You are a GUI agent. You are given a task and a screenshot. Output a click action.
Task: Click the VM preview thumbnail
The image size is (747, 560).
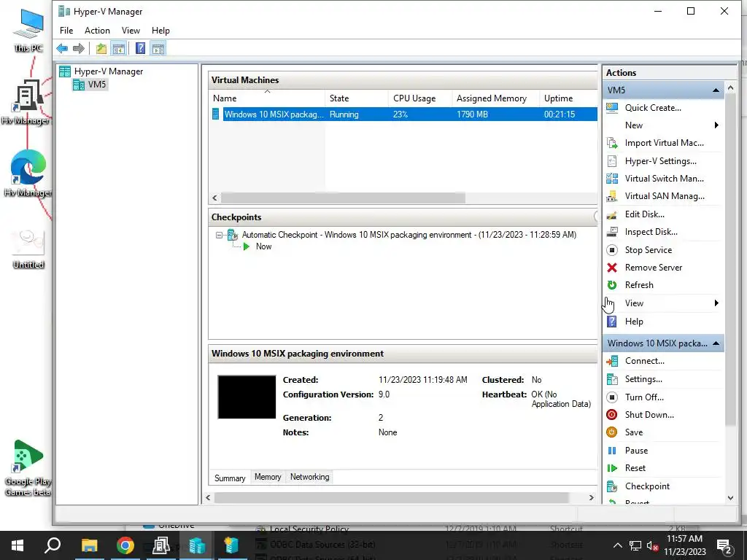(x=247, y=397)
